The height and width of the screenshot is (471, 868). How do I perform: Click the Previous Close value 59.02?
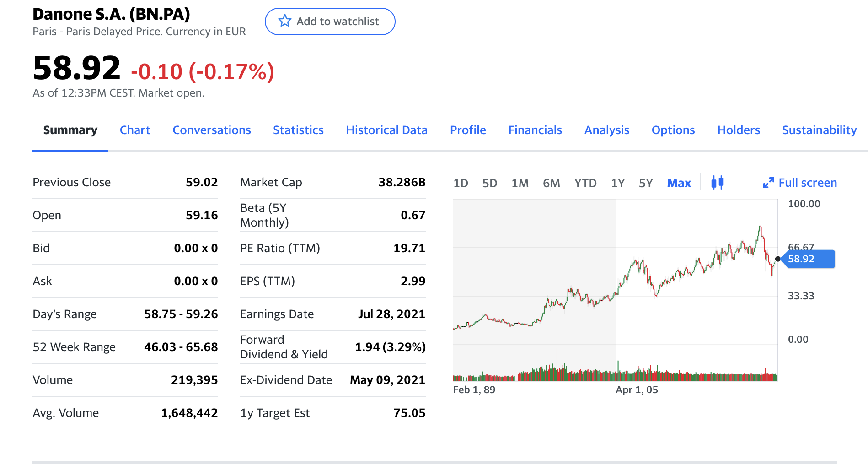tap(202, 182)
